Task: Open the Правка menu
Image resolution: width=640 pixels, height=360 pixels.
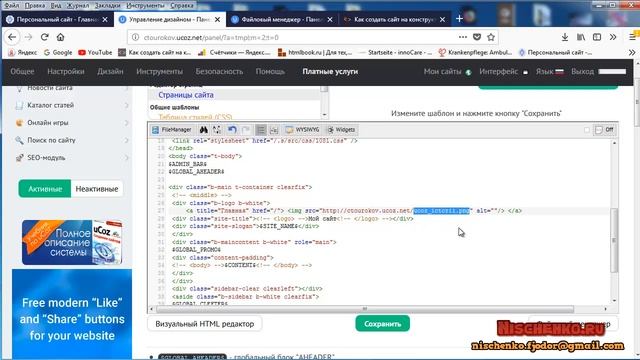Action: (x=35, y=5)
